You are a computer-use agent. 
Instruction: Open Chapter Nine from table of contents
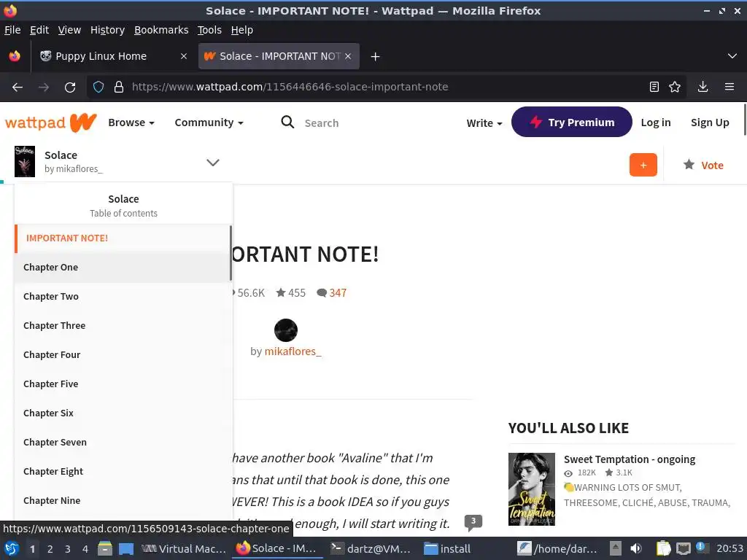click(123, 500)
